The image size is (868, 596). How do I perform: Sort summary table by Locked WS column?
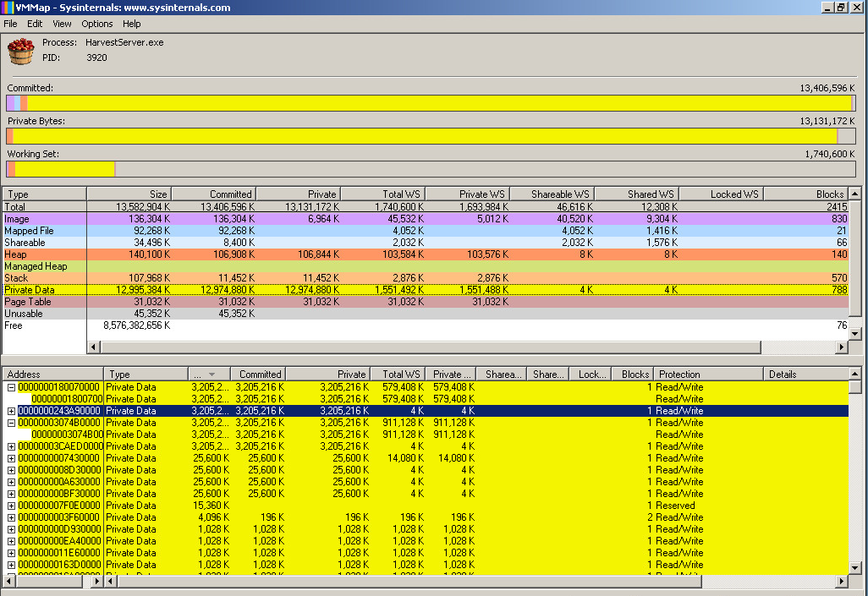point(722,194)
